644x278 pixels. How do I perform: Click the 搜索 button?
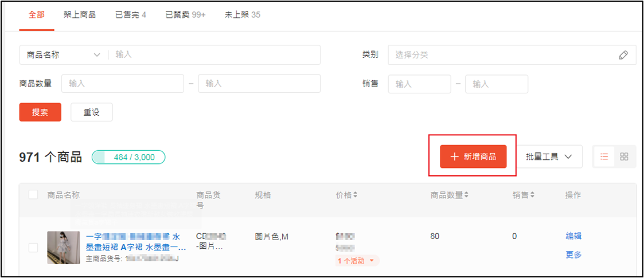pos(40,112)
